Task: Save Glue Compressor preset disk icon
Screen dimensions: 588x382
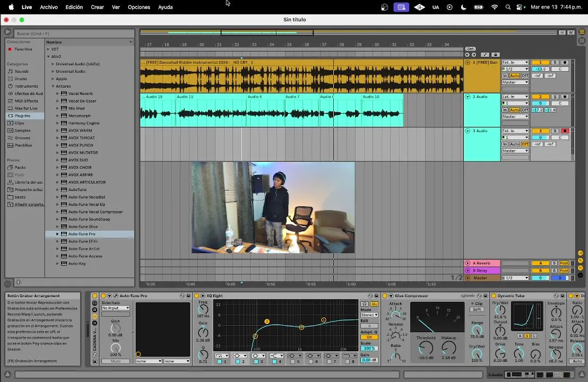Action: point(485,296)
